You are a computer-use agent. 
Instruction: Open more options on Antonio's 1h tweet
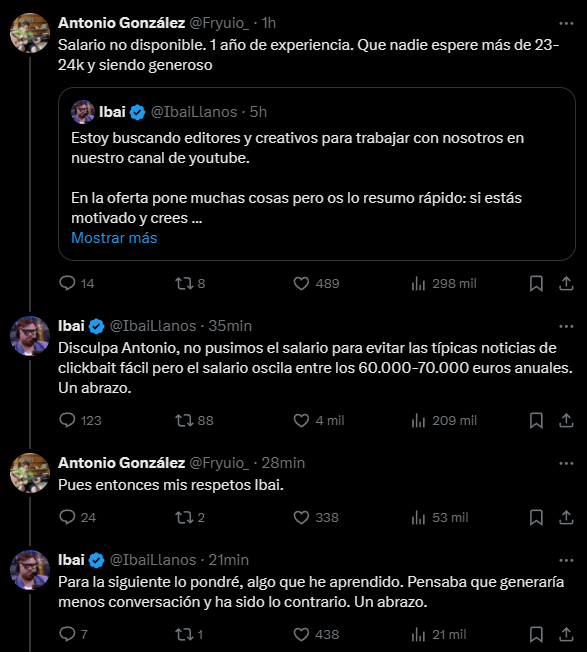(566, 24)
